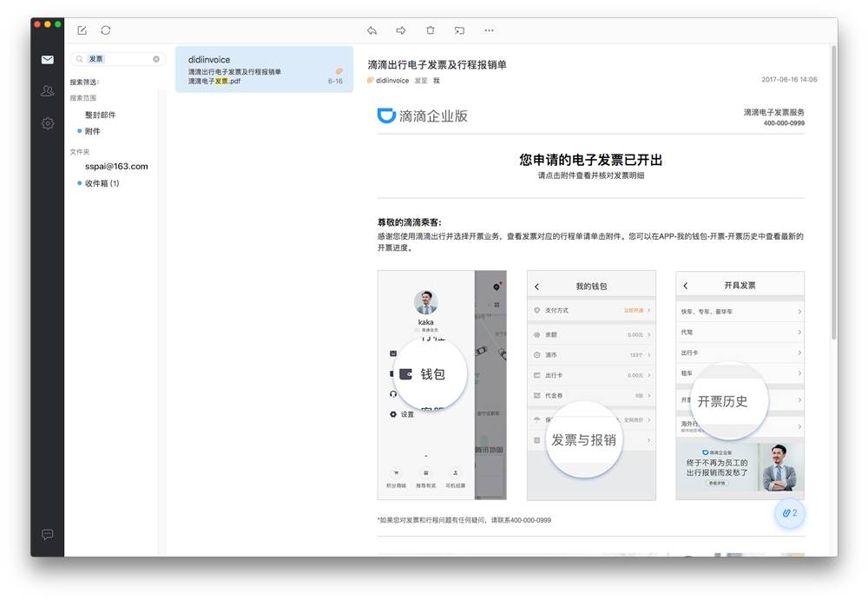
Task: Click the email subject 滴滴出行电子发票及行程报销单
Action: coord(437,65)
